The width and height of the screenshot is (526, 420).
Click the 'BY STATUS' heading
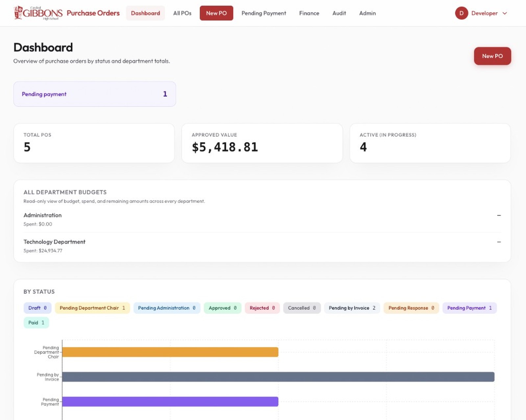pyautogui.click(x=39, y=292)
